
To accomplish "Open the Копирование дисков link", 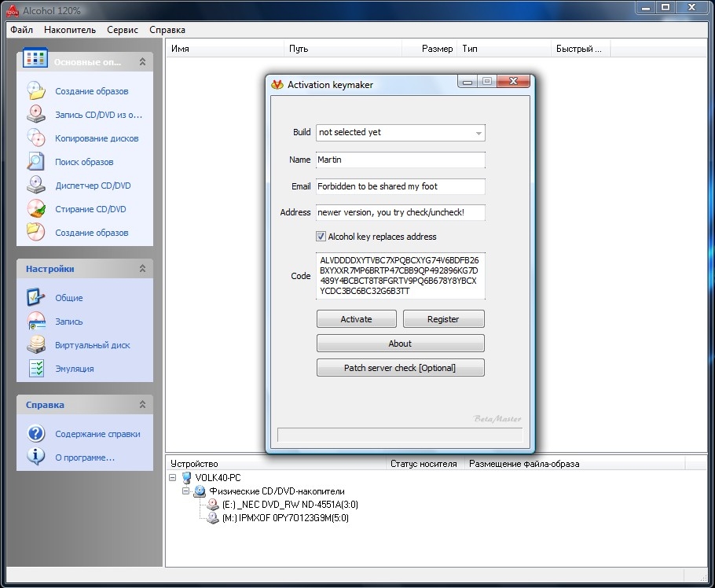I will click(x=97, y=138).
